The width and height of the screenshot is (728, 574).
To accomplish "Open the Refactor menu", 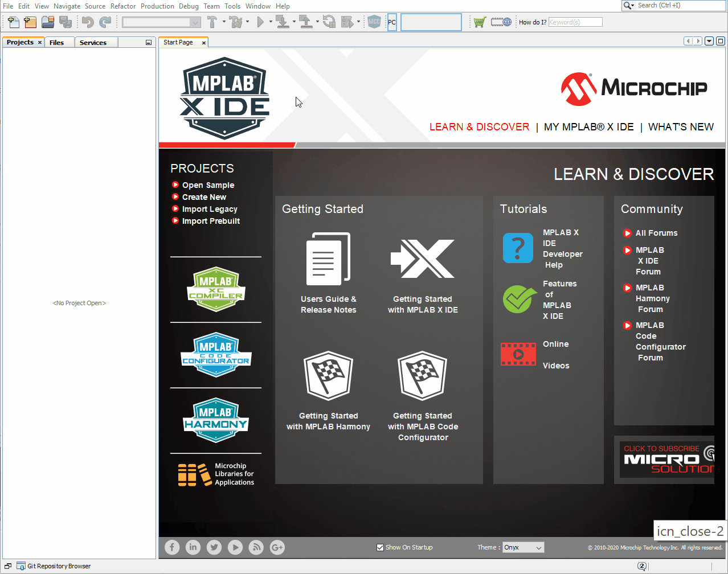I will [123, 6].
